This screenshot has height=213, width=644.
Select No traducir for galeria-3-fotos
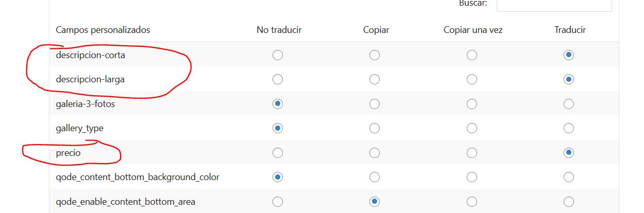click(x=278, y=104)
